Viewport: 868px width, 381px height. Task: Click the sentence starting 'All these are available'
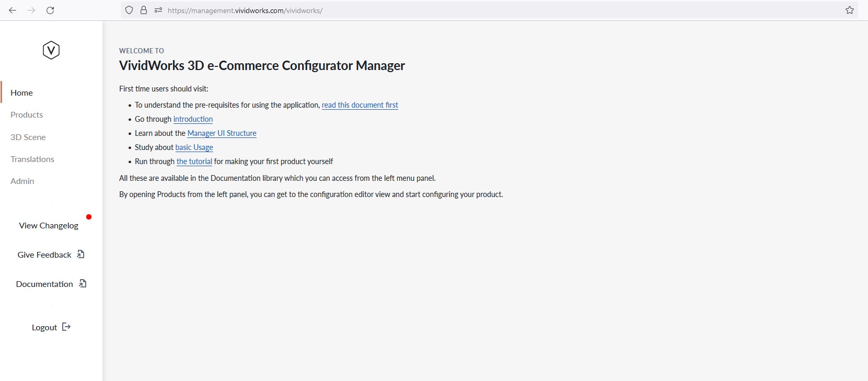tap(277, 178)
